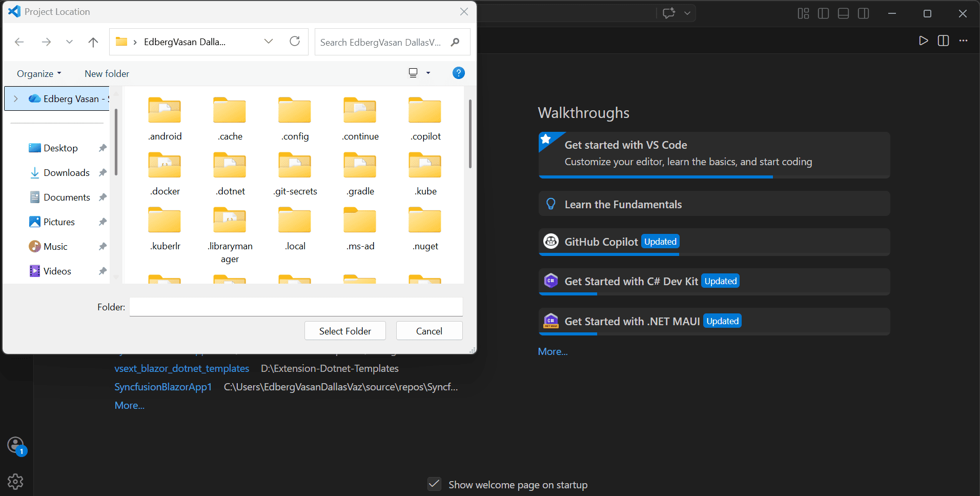Expand the Edberg Vasan OneDrive tree node

coord(16,98)
